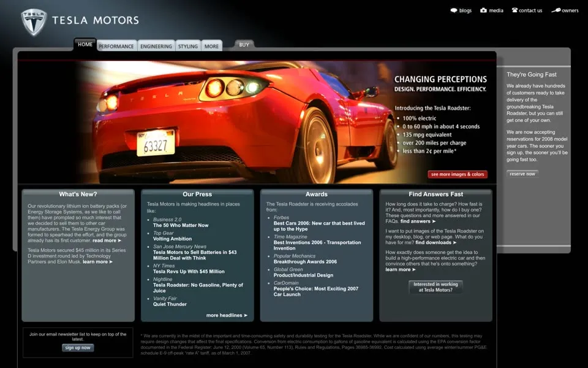
Task: Click the media camera icon
Action: [484, 10]
